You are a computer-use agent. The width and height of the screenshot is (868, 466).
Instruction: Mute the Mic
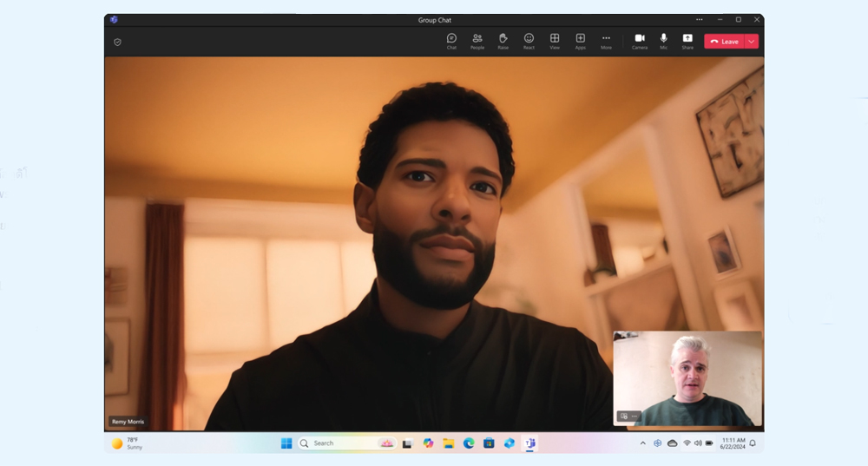pyautogui.click(x=663, y=42)
